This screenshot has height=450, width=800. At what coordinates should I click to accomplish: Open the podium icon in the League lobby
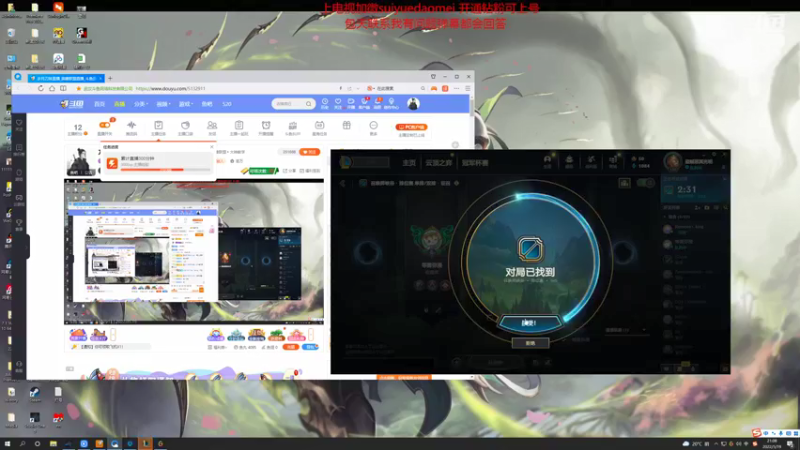624,183
